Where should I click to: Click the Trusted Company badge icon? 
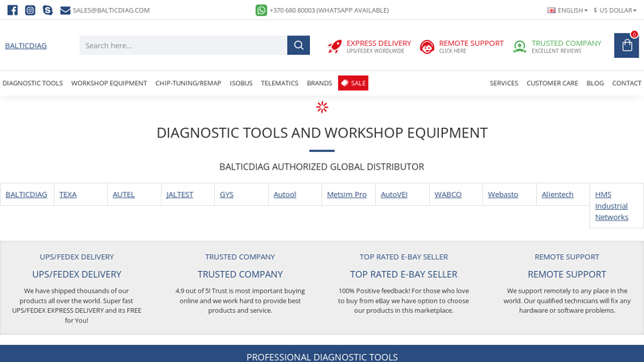click(x=520, y=47)
